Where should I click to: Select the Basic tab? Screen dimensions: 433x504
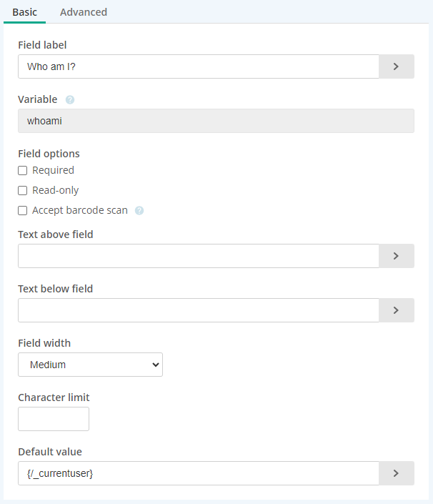pos(25,12)
